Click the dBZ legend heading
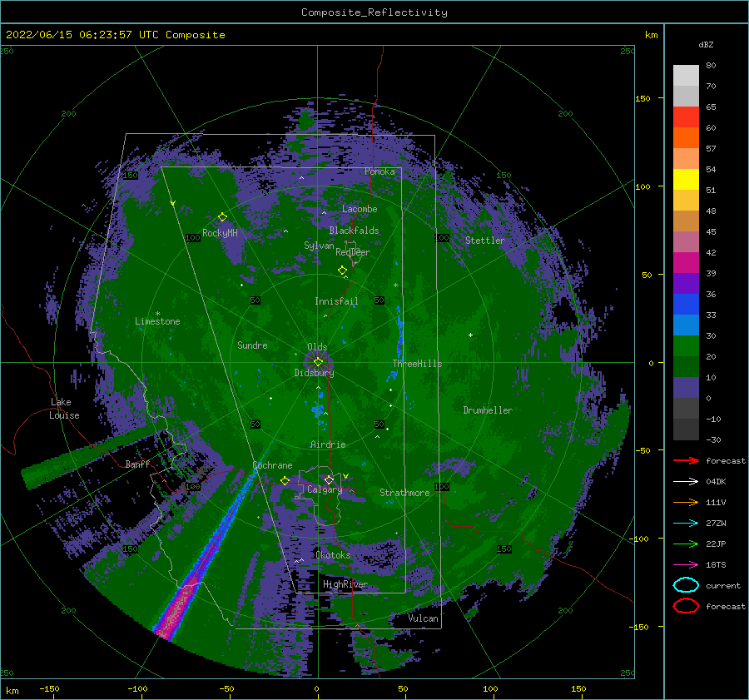The width and height of the screenshot is (749, 700). (x=706, y=44)
